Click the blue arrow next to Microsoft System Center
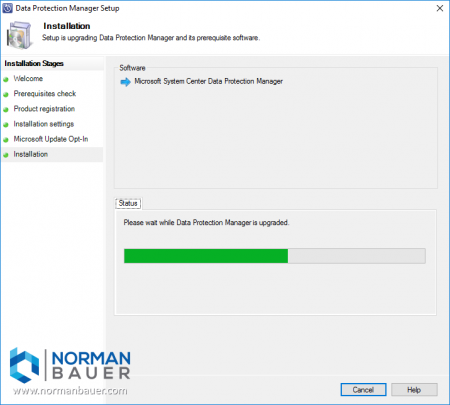The width and height of the screenshot is (450, 405). (126, 82)
